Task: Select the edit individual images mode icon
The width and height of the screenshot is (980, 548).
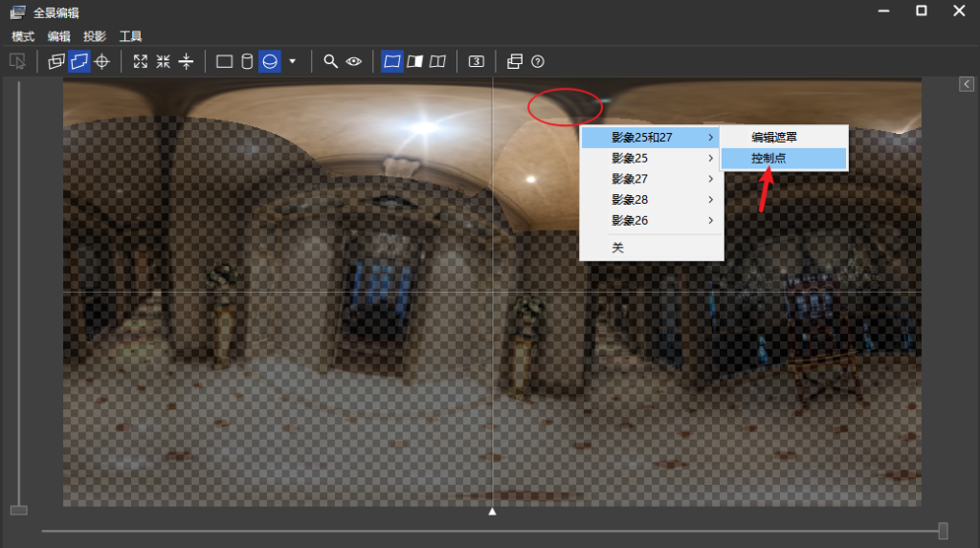Action: tap(56, 61)
